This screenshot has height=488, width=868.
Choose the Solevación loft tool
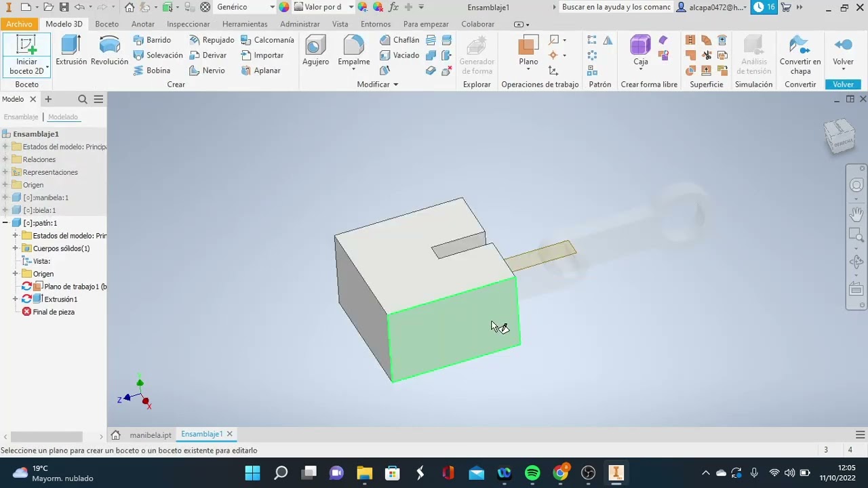click(158, 55)
